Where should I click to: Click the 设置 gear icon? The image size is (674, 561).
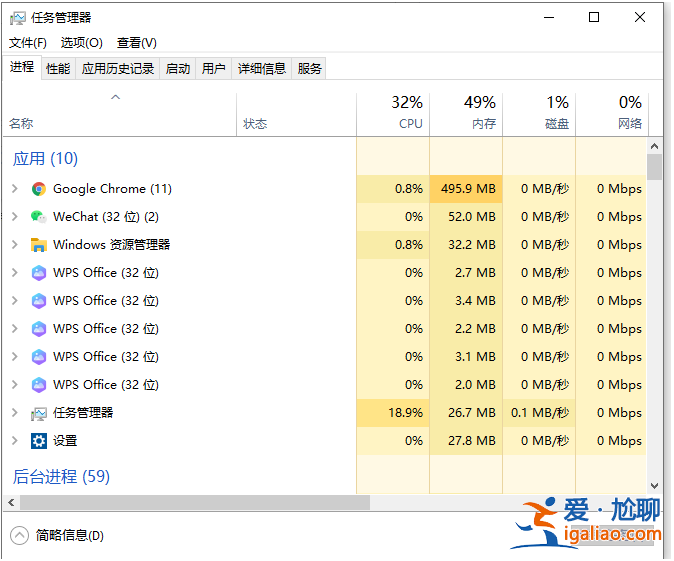(39, 441)
